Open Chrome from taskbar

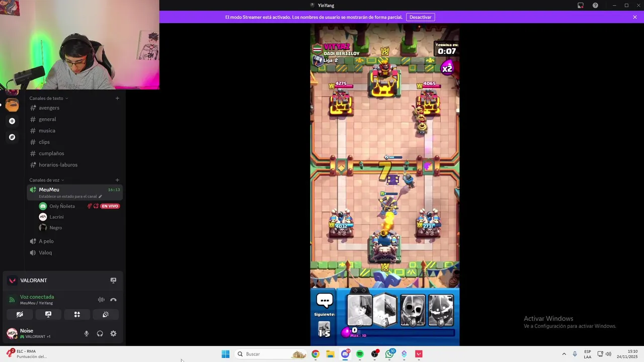click(315, 354)
